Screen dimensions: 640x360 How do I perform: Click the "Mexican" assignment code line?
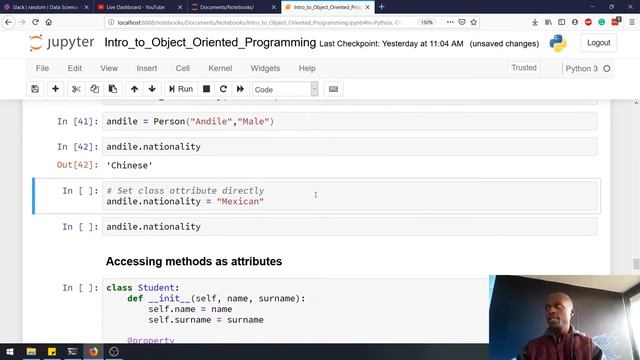click(x=185, y=201)
